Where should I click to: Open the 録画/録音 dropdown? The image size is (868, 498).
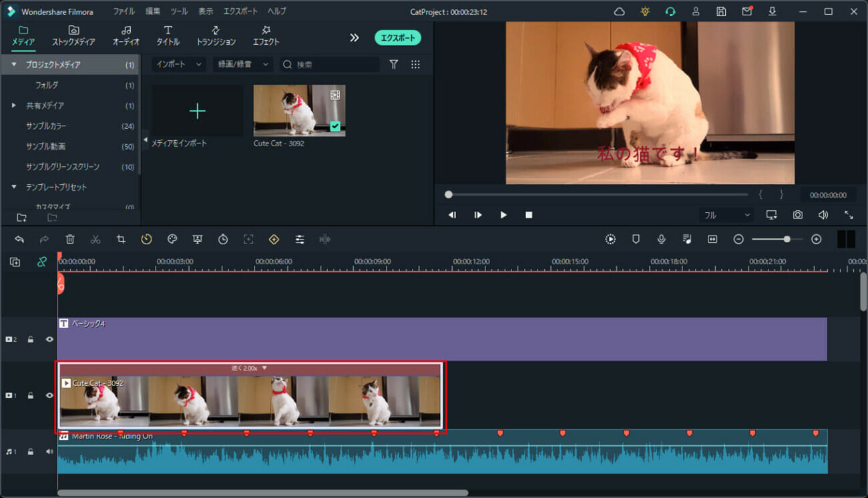(242, 65)
